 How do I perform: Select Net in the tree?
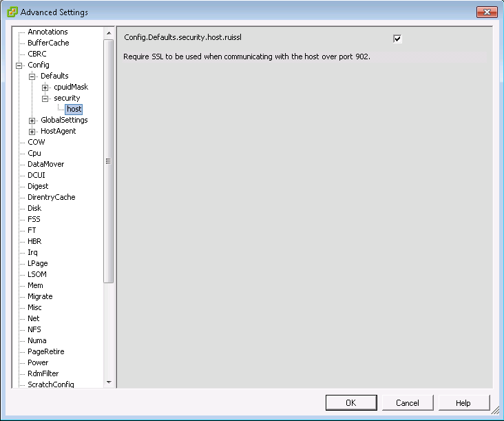tap(34, 318)
